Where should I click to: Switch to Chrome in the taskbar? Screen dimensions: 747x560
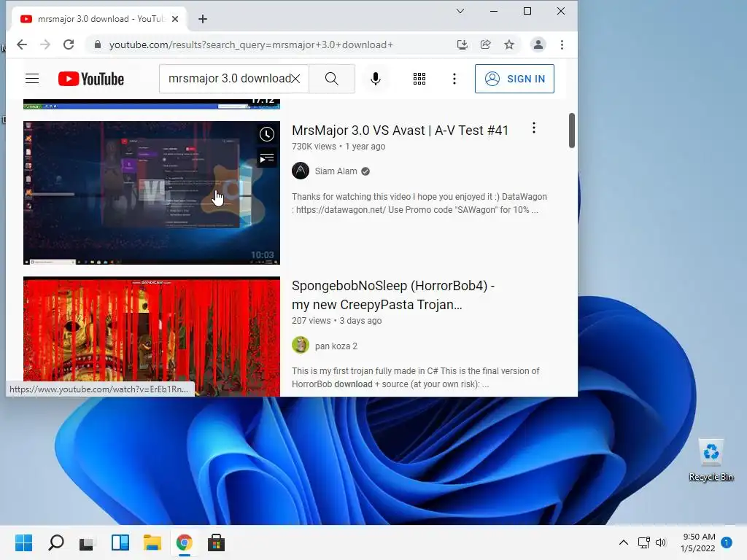pos(185,542)
